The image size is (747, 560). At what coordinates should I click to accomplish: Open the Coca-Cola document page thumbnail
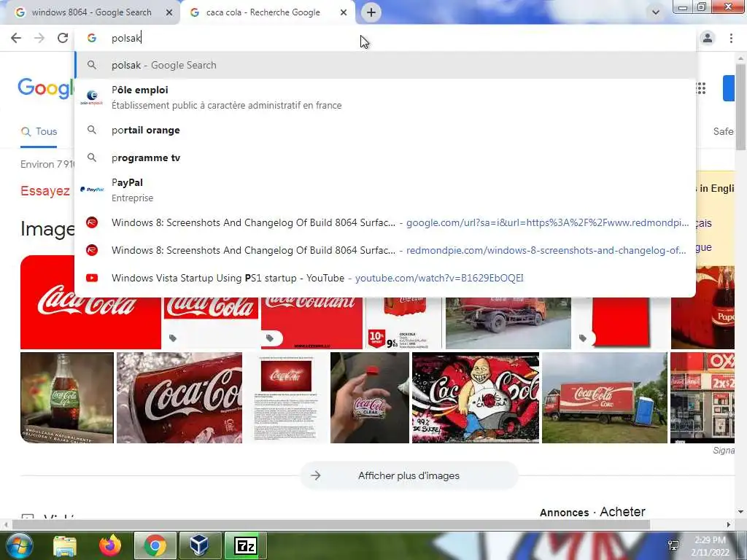pyautogui.click(x=286, y=397)
